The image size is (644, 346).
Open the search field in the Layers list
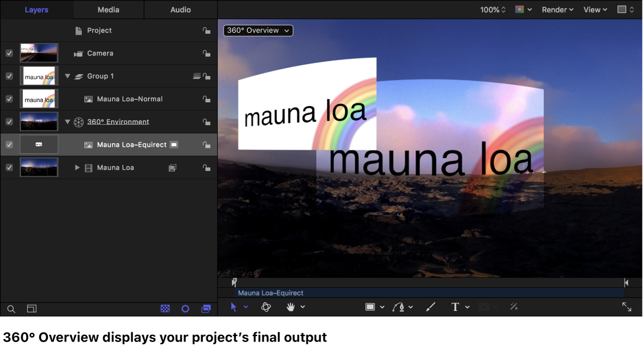11,308
